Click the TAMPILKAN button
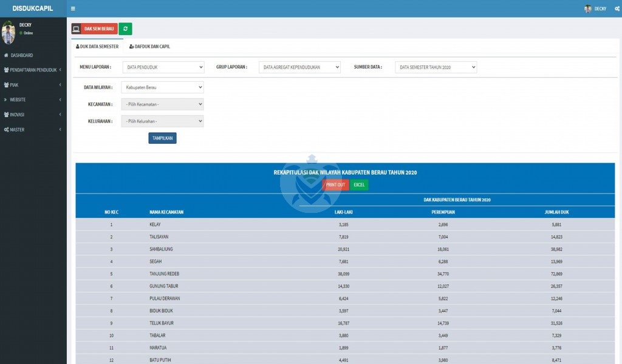 (162, 138)
